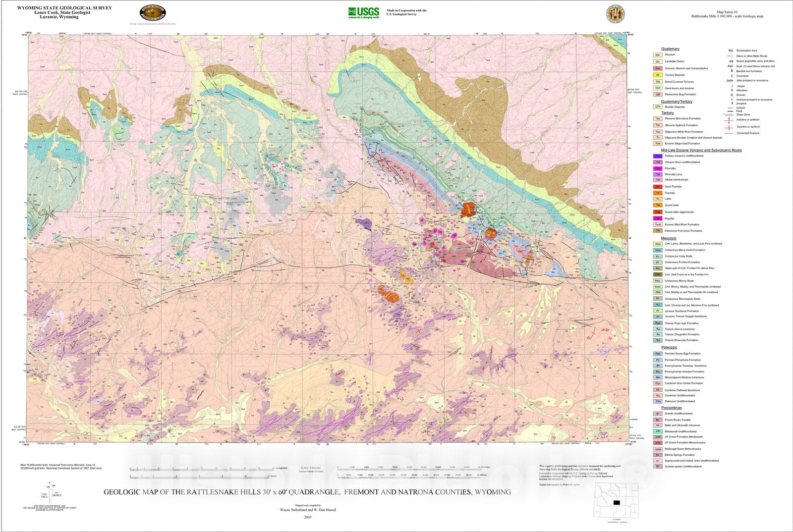
Task: Select the Anticline or antiform symbol in the legend
Action: [729, 119]
